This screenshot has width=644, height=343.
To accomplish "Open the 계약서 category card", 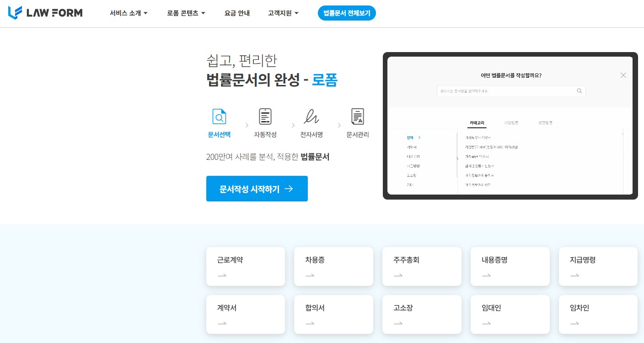I will point(246,315).
